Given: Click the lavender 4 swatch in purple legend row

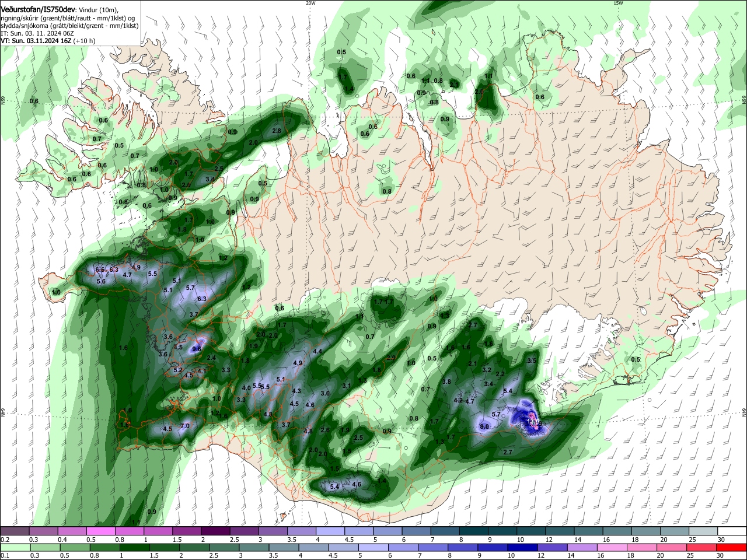Looking at the screenshot, I should click(x=330, y=531).
